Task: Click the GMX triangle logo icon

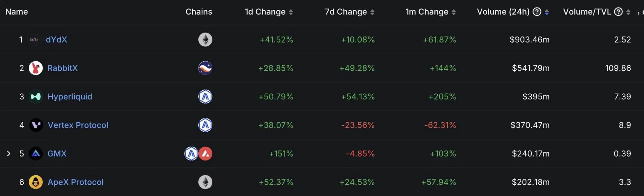Action: point(36,153)
